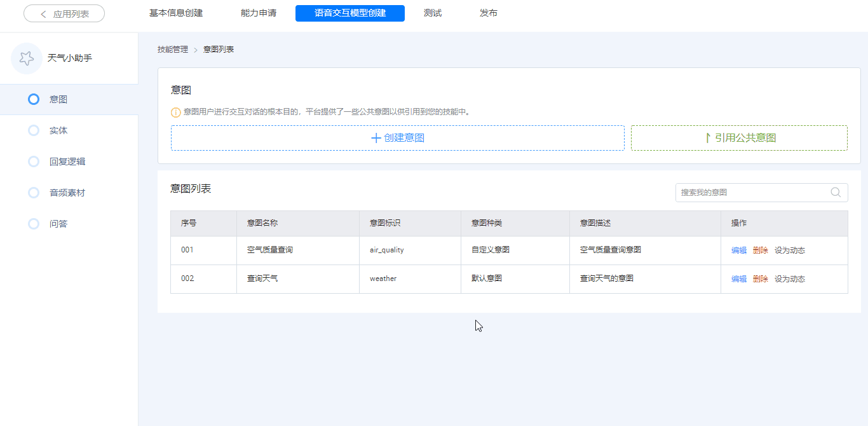
Task: Click 删除 for 空气质量查询 row
Action: [x=761, y=251]
